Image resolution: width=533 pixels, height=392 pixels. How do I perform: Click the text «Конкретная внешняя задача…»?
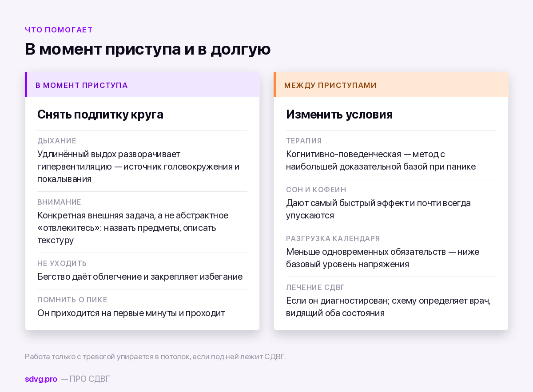pyautogui.click(x=133, y=228)
